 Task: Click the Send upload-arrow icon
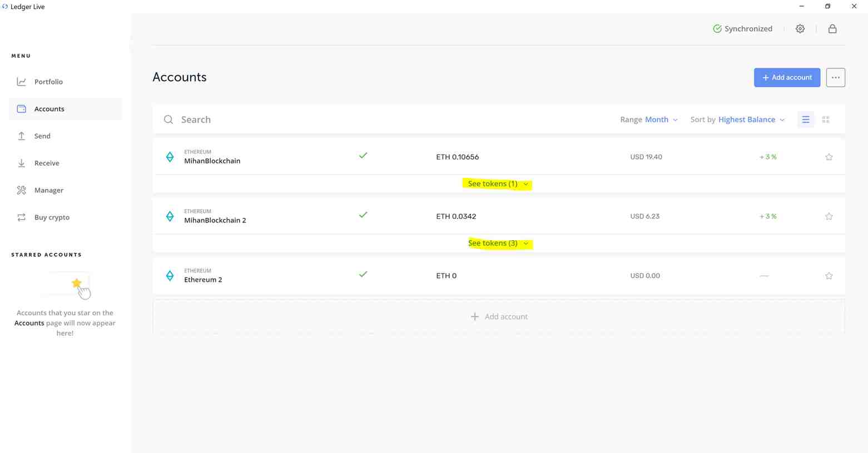22,136
